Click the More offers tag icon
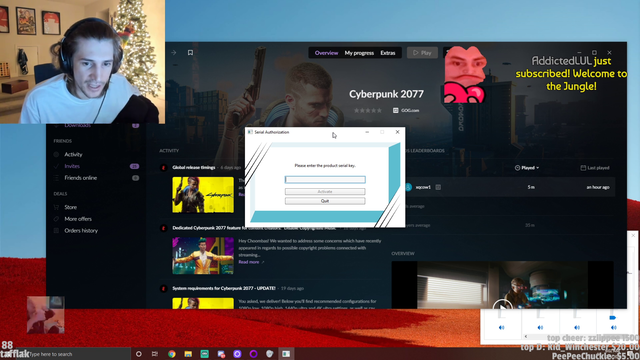640x360 pixels. click(x=56, y=219)
